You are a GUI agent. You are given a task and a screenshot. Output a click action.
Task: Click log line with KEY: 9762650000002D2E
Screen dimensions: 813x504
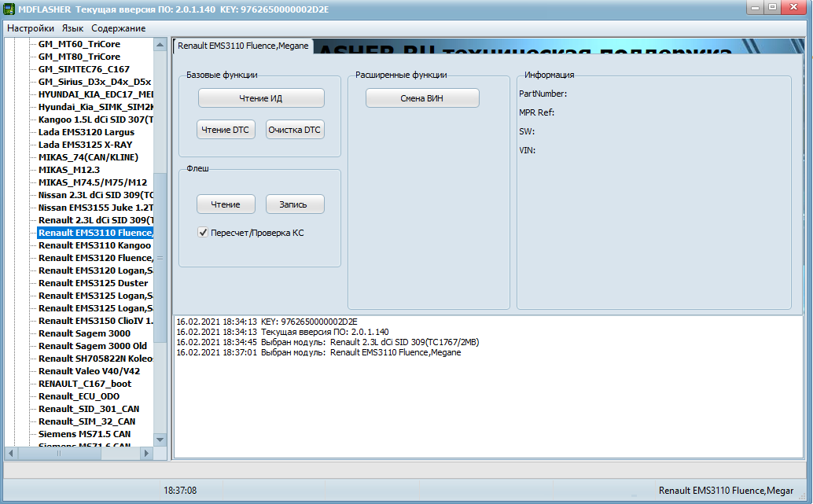point(267,322)
